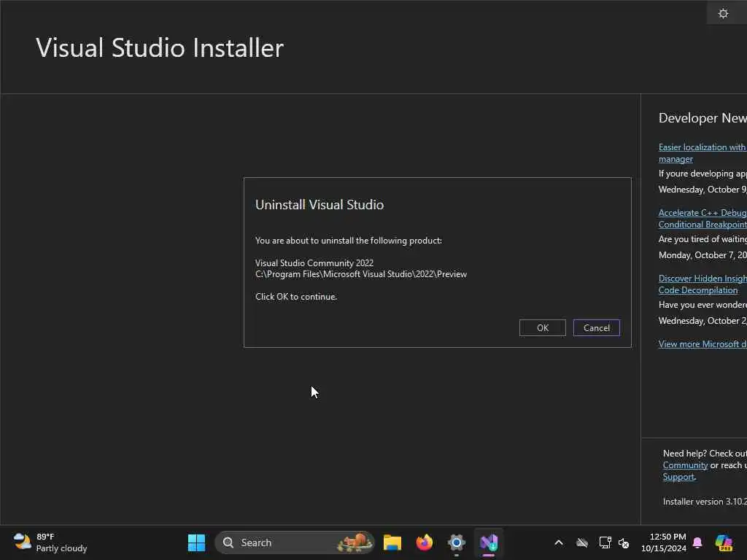Click the installation path text C:\Program Files
This screenshot has width=747, height=560.
tap(360, 274)
